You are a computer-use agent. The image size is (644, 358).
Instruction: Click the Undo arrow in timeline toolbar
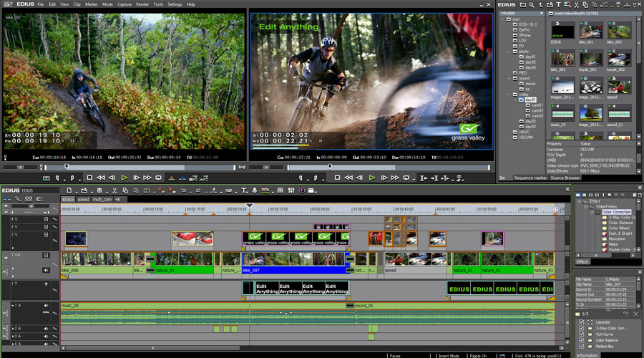point(184,190)
